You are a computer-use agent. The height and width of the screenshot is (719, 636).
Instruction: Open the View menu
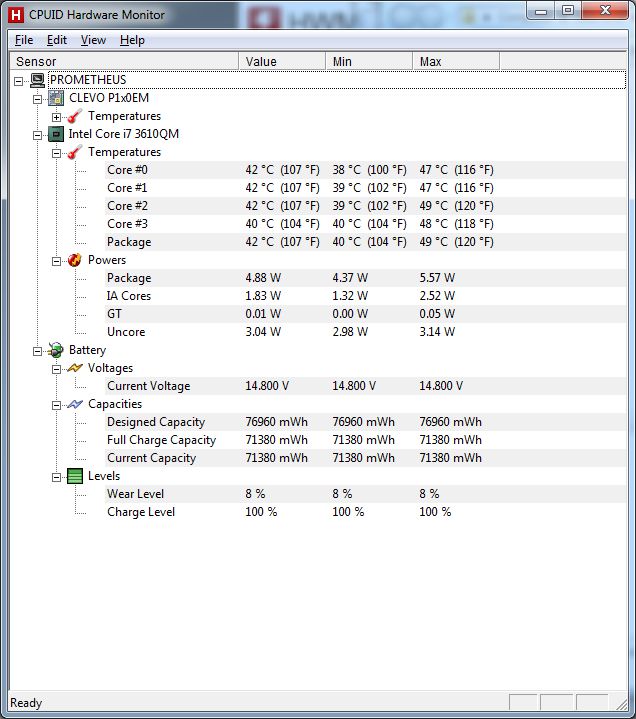click(94, 40)
